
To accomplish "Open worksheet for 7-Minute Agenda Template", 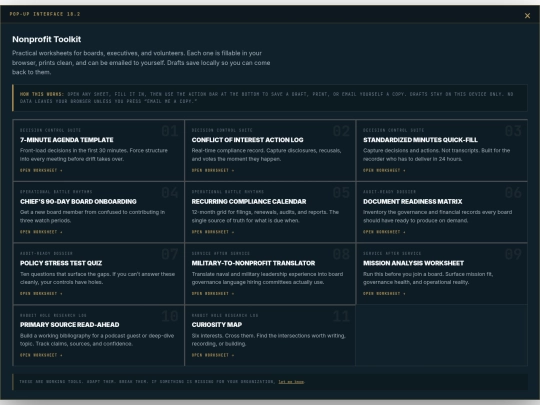I will [x=41, y=170].
